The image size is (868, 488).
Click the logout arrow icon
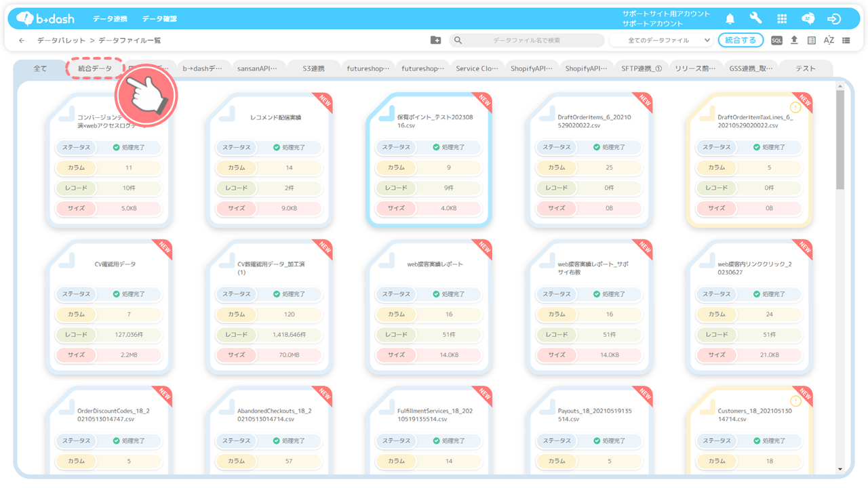pyautogui.click(x=834, y=19)
